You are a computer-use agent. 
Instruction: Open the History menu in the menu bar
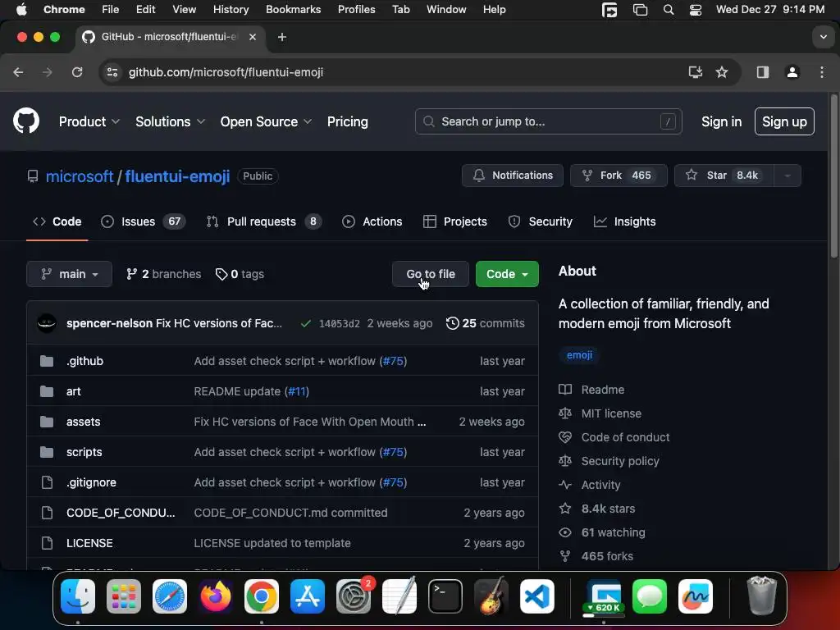point(231,10)
